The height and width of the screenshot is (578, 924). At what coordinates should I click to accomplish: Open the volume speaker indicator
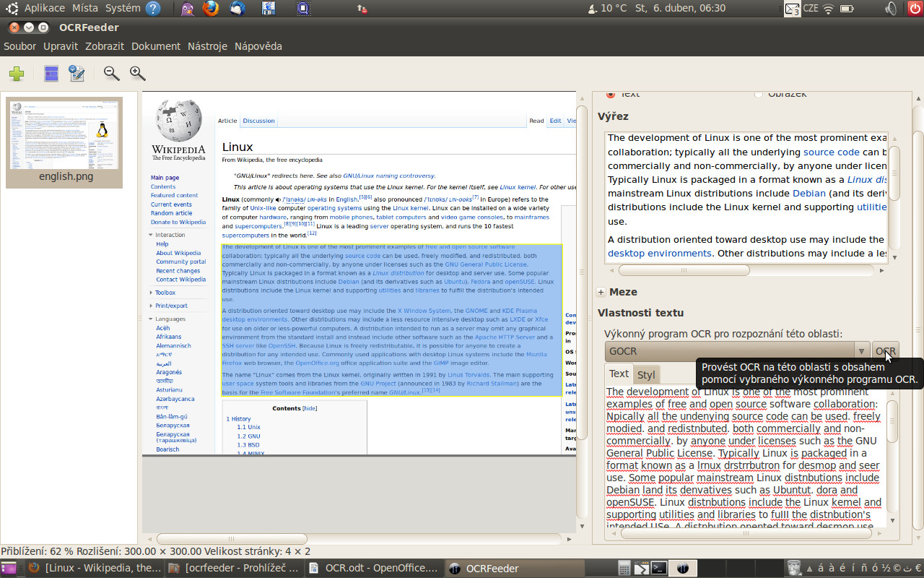pos(892,9)
